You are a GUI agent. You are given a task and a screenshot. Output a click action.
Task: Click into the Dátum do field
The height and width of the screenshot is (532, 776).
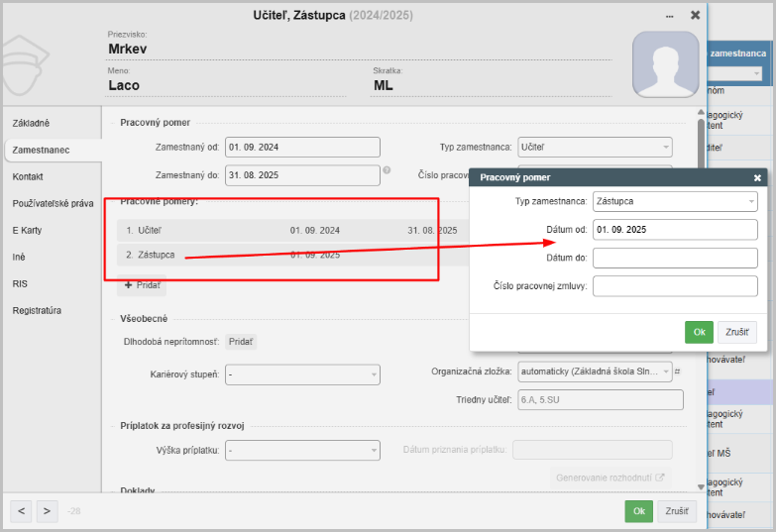pos(674,259)
